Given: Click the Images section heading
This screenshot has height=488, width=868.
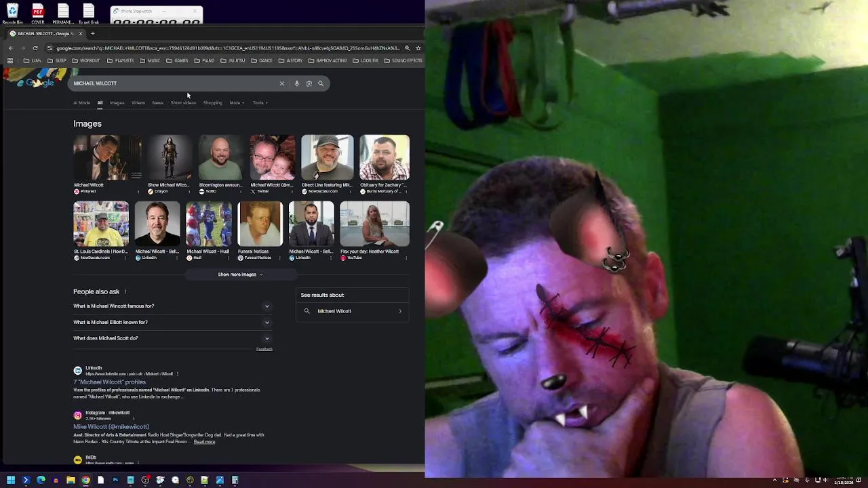Looking at the screenshot, I should click(x=87, y=124).
